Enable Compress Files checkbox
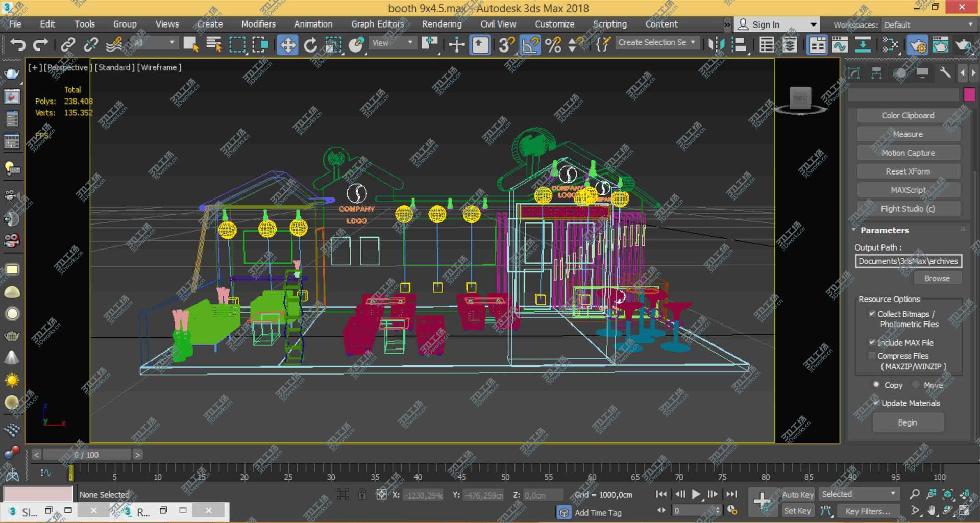 tap(872, 356)
